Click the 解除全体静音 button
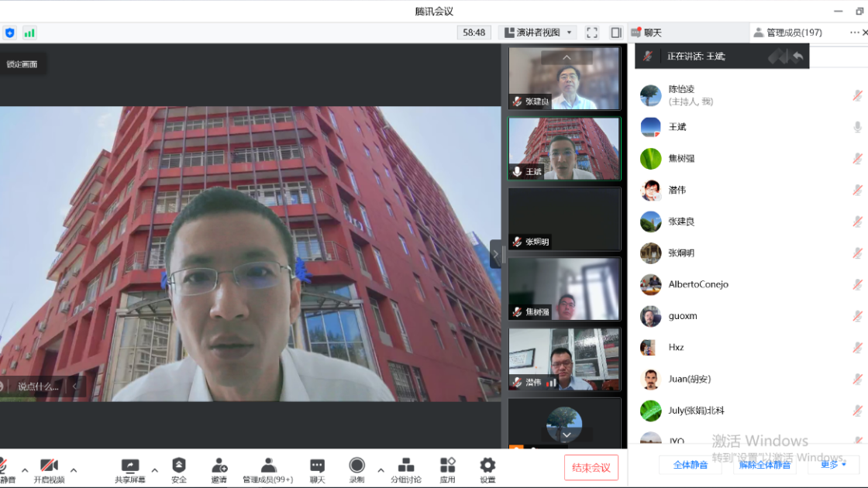Screen dimensions: 868x488 (765, 465)
